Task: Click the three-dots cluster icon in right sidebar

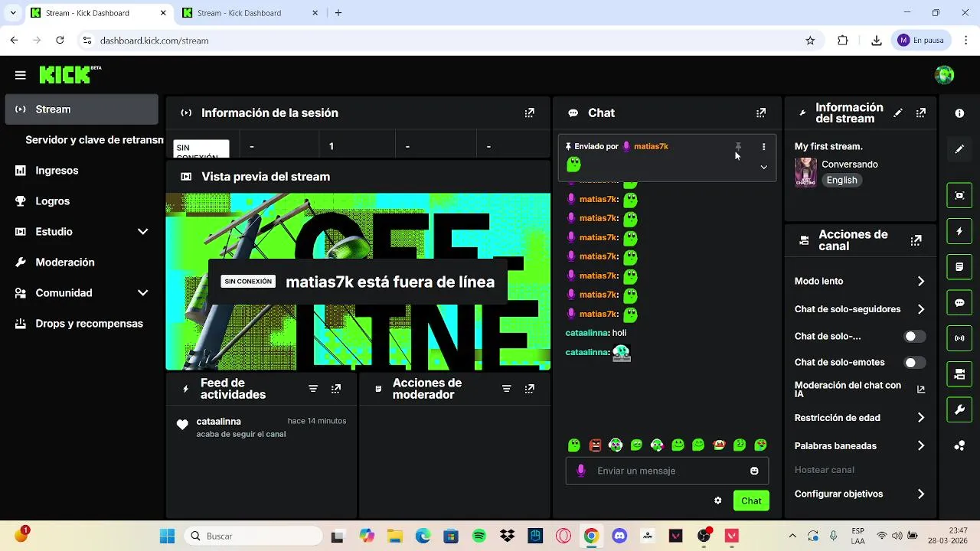Action: pos(959,446)
